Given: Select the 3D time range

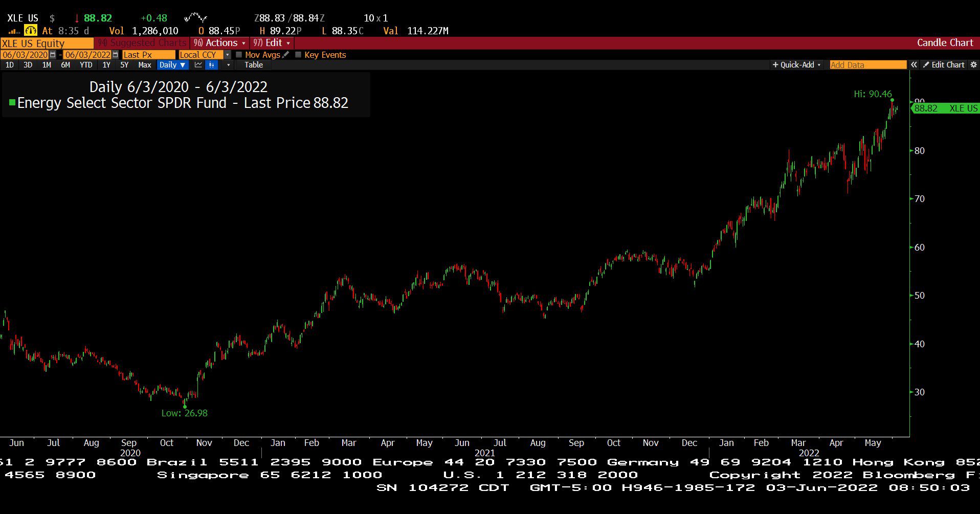Looking at the screenshot, I should [28, 65].
